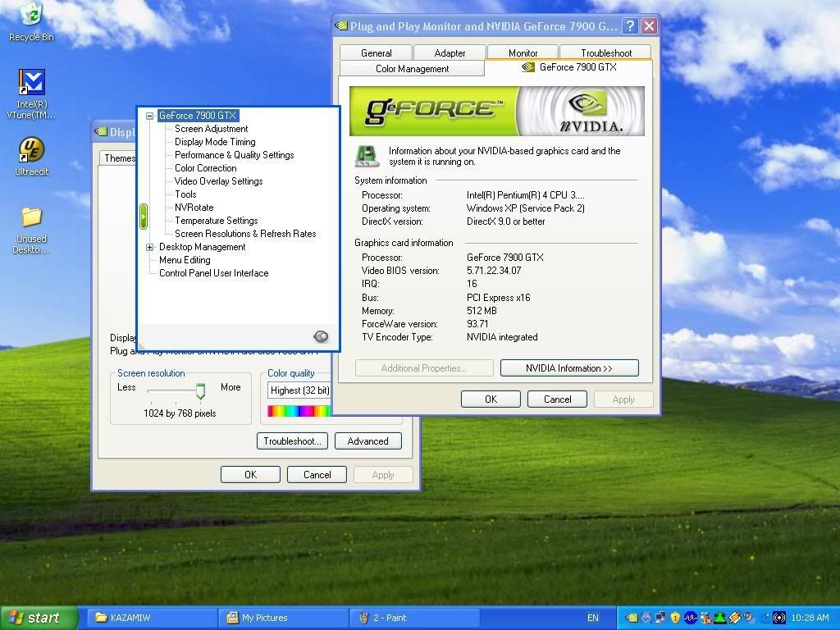Open the Color quality dropdown

pos(300,390)
